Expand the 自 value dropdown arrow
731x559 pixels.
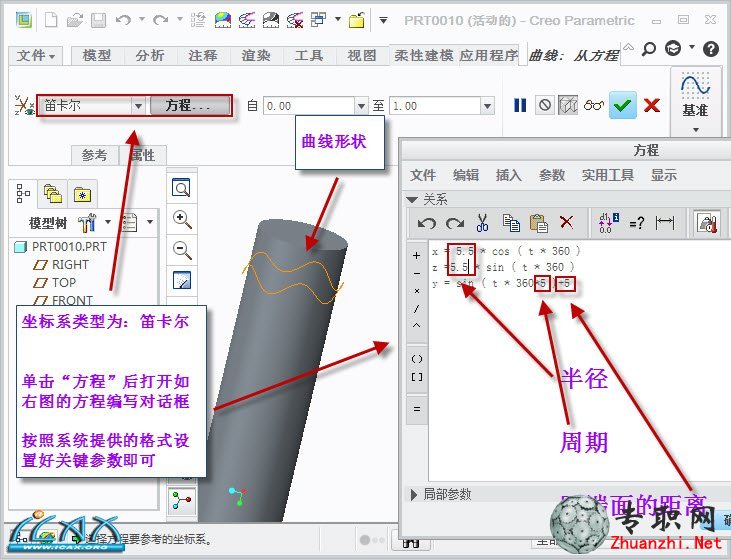click(361, 106)
